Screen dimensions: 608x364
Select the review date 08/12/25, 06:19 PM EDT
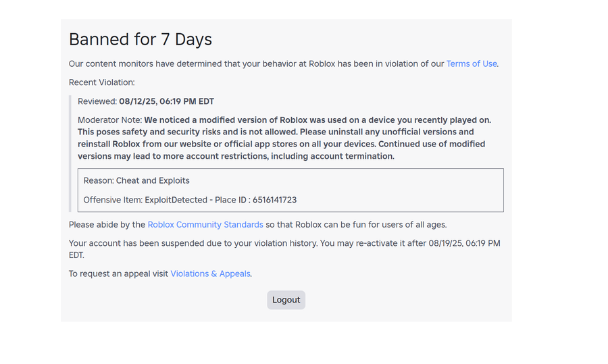coord(167,101)
